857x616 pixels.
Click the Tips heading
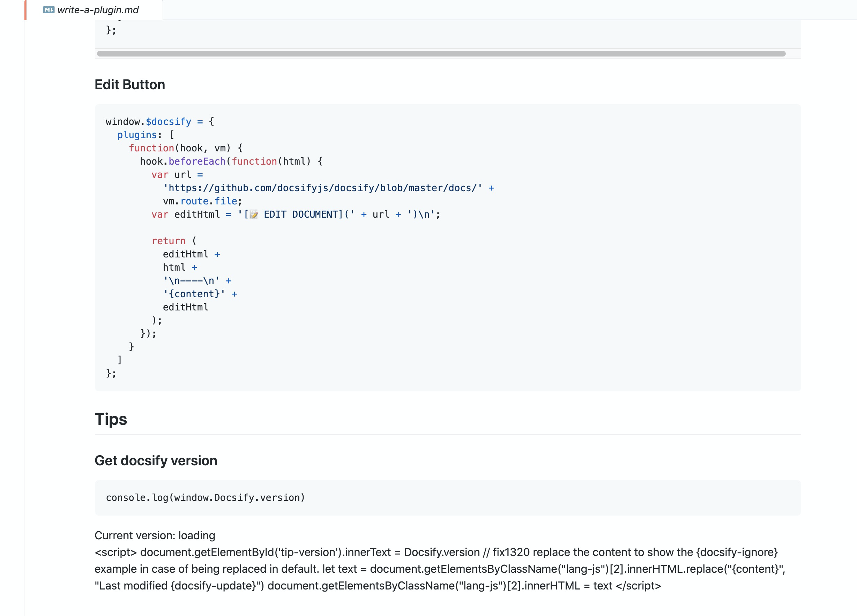[x=111, y=419]
